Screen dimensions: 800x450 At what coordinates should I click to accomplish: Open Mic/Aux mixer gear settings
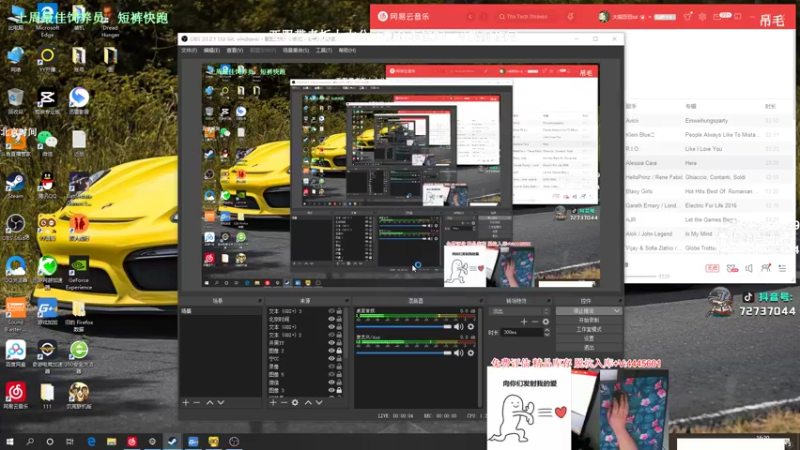click(x=470, y=353)
